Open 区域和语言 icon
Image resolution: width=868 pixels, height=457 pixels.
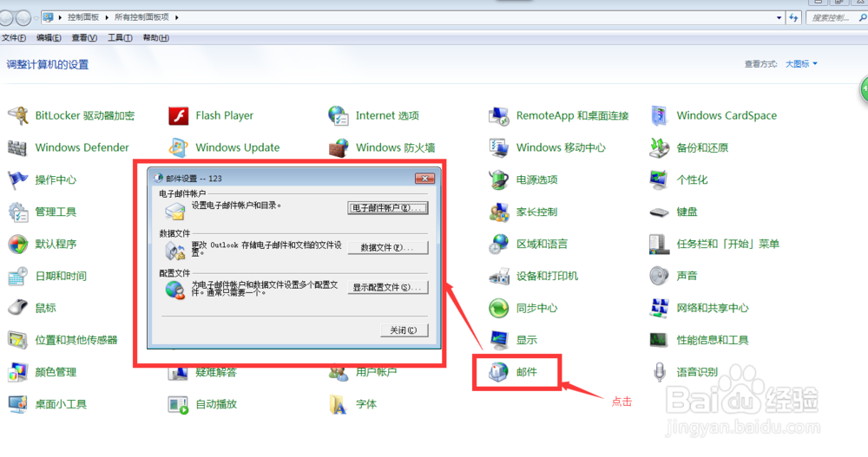tap(499, 244)
